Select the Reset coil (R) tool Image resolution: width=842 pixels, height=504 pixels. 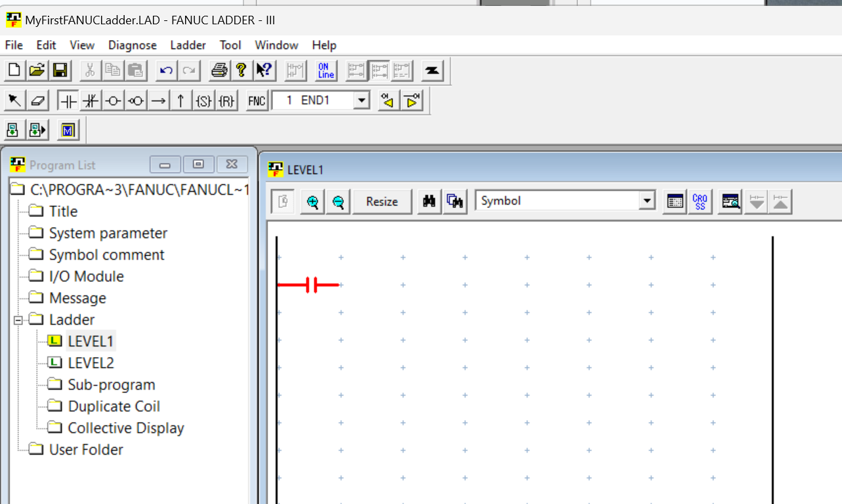coord(226,100)
